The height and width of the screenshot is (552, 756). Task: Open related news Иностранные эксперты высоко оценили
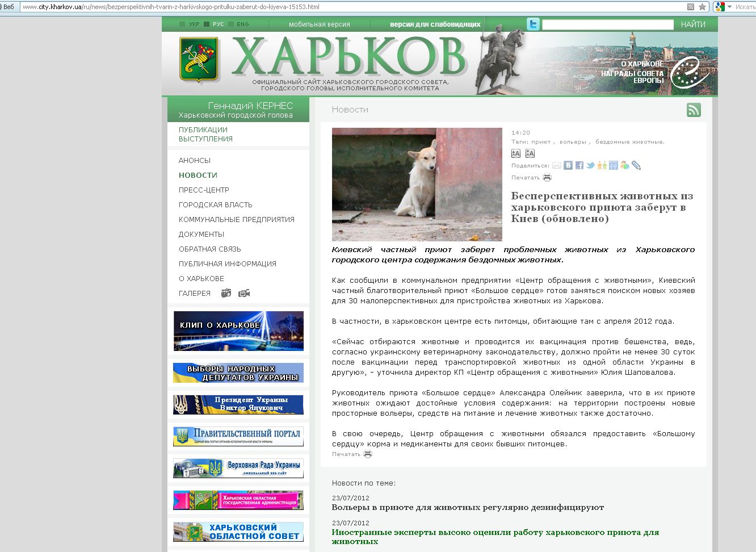(495, 537)
